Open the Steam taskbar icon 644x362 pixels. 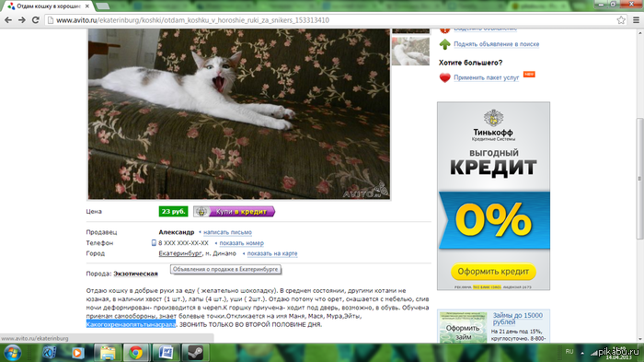coord(195,353)
